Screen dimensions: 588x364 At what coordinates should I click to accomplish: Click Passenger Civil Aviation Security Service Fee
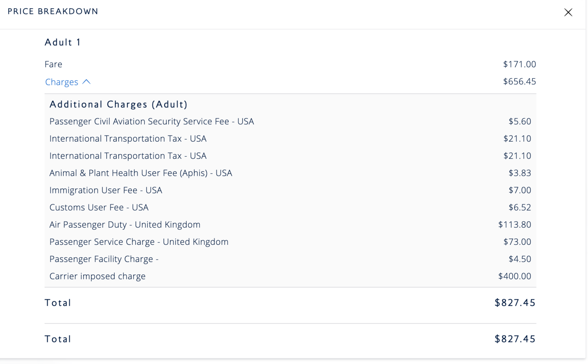point(151,121)
